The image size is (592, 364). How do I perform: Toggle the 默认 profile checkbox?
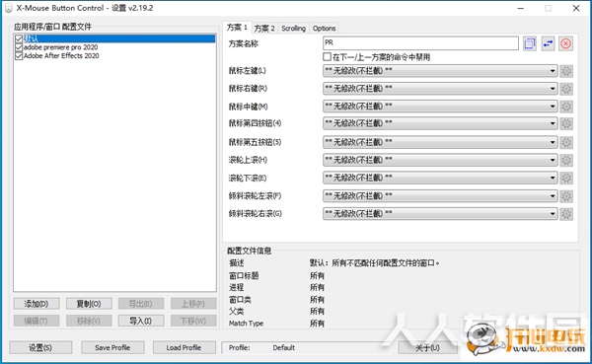(x=19, y=38)
